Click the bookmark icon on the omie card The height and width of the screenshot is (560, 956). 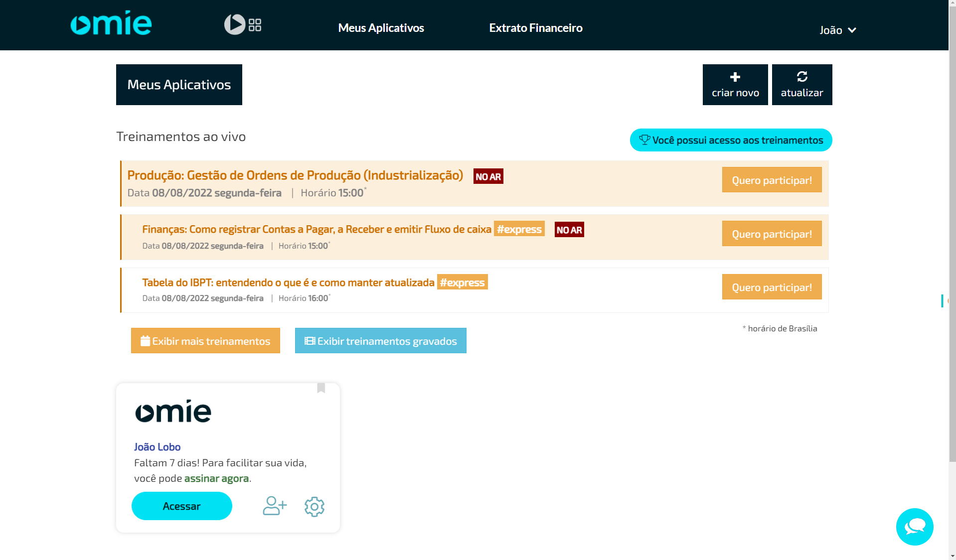click(321, 389)
